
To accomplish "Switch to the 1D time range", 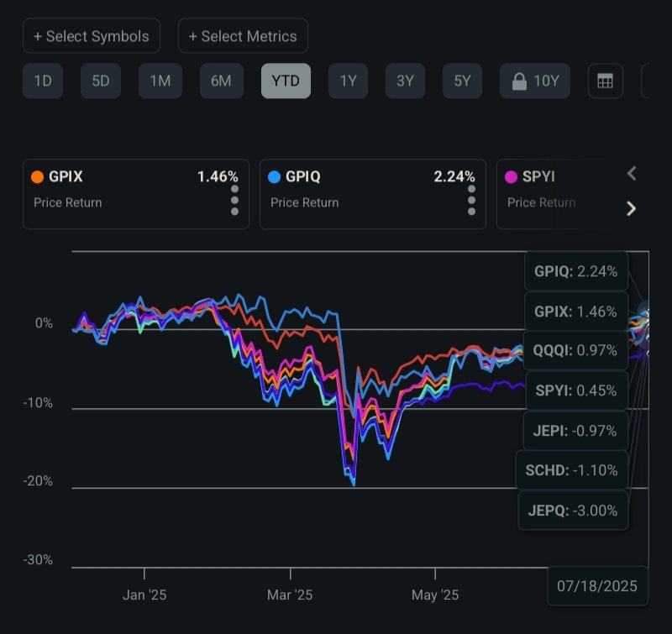I will [43, 81].
